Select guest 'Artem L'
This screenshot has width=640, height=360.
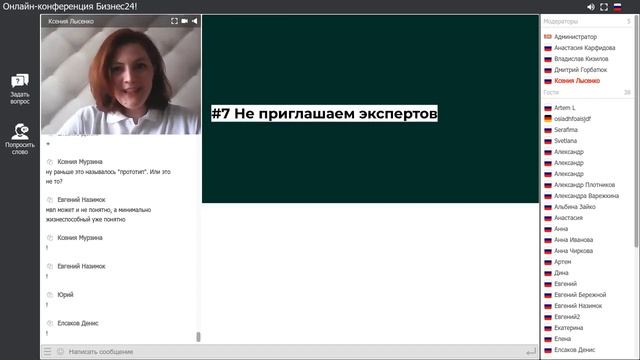click(564, 108)
